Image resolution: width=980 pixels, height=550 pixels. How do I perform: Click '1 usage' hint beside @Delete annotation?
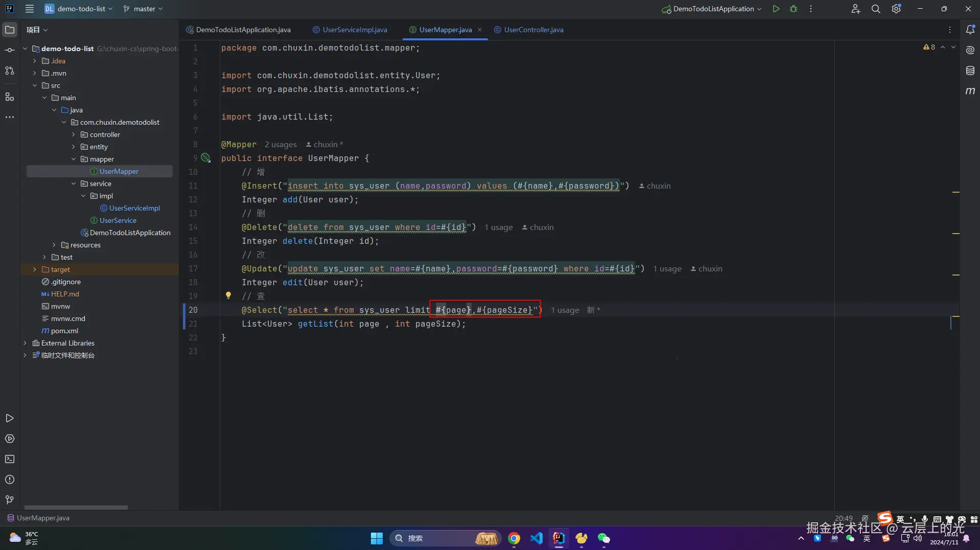pos(499,227)
